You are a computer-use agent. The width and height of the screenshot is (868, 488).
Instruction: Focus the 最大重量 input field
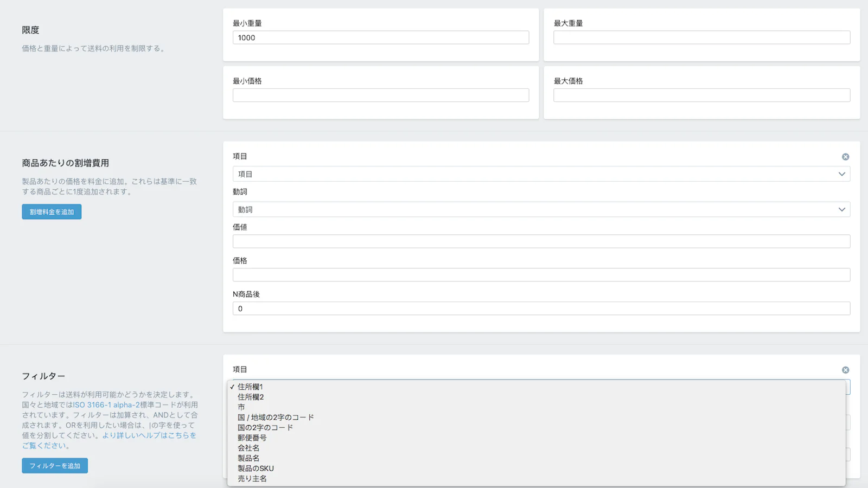(x=702, y=37)
